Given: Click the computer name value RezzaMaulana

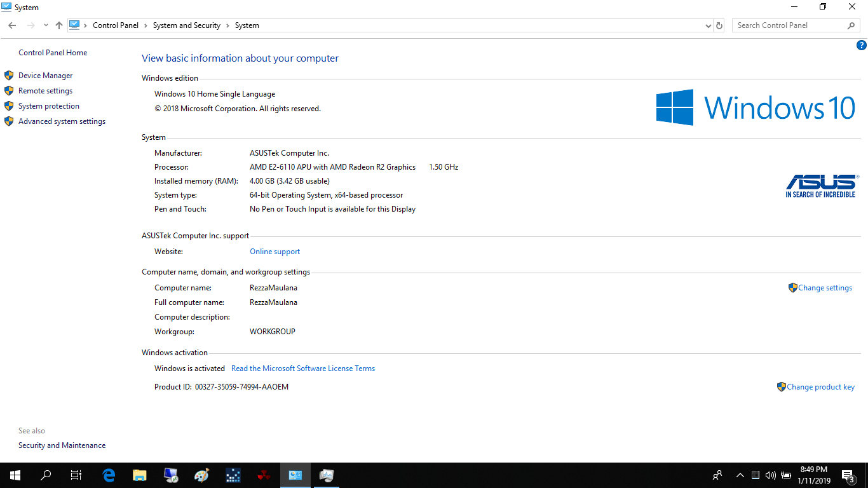Looking at the screenshot, I should coord(273,288).
